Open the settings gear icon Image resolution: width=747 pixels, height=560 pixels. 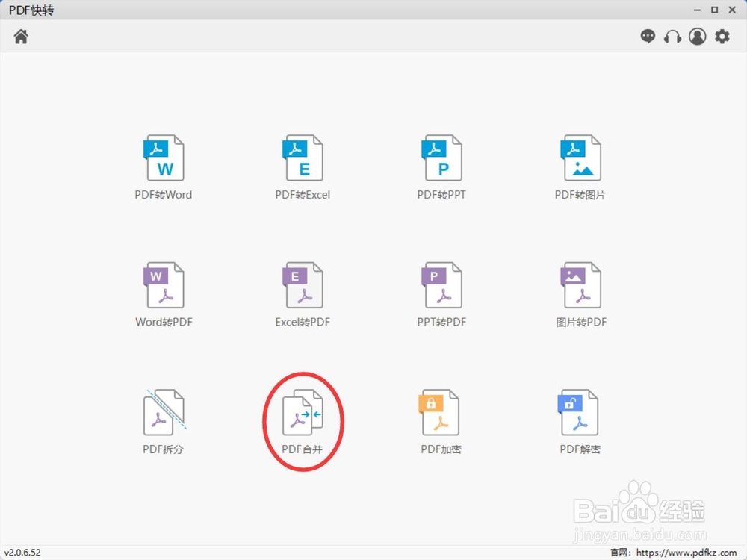coord(722,36)
